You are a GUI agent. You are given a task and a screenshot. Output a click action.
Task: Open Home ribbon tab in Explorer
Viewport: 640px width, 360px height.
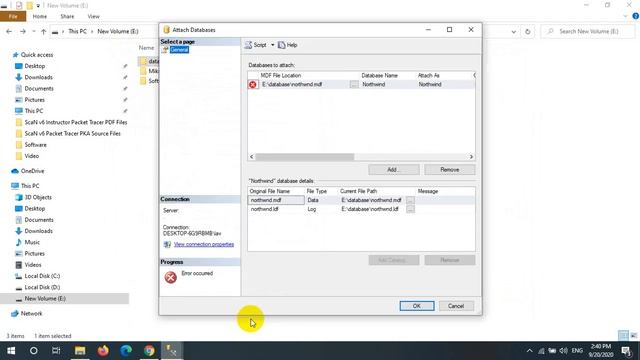[x=40, y=16]
